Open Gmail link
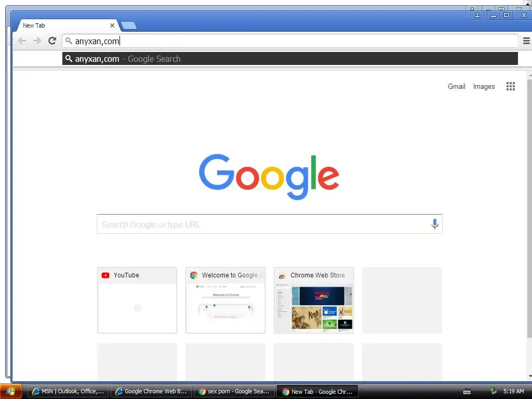Image resolution: width=532 pixels, height=399 pixels. tap(456, 87)
